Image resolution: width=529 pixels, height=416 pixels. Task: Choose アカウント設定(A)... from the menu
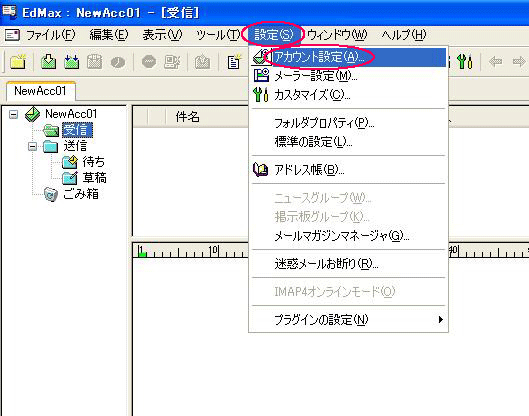pyautogui.click(x=349, y=57)
